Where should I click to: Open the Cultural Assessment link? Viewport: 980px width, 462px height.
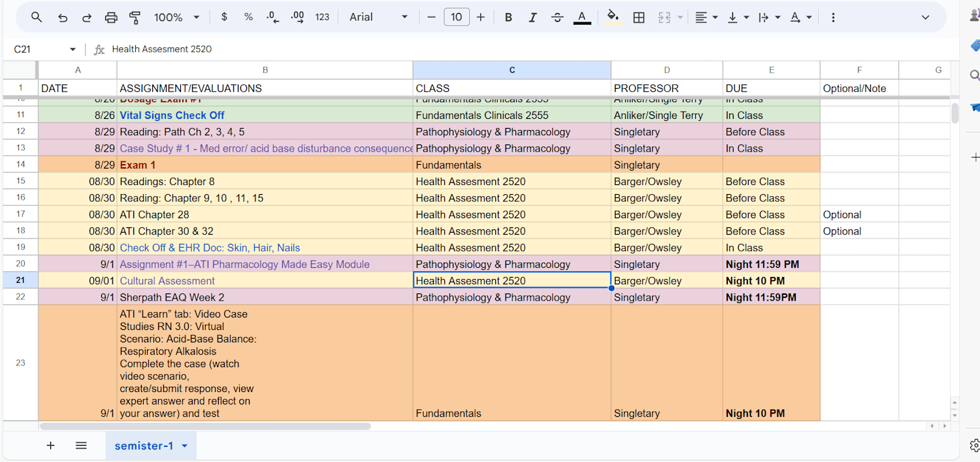[167, 281]
